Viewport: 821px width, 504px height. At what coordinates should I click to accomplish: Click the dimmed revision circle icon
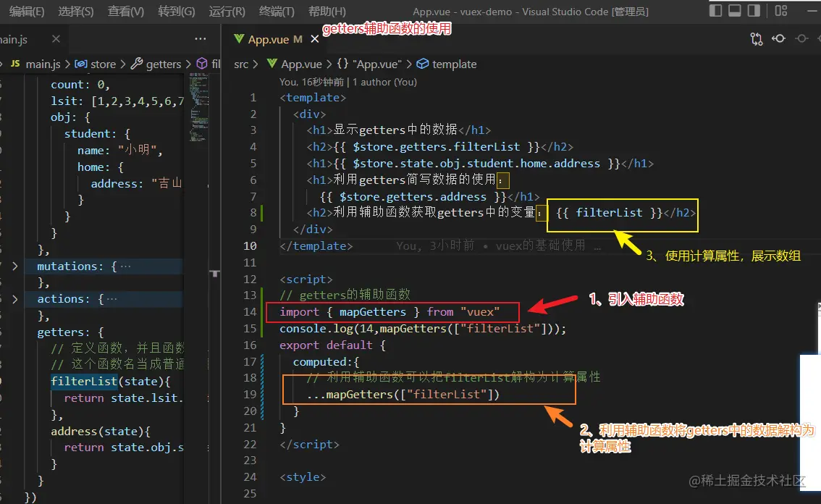pyautogui.click(x=801, y=39)
